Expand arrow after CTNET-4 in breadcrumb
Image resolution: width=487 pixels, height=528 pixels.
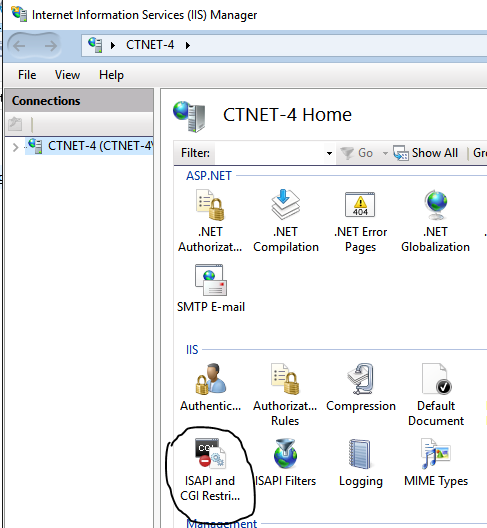tap(188, 45)
